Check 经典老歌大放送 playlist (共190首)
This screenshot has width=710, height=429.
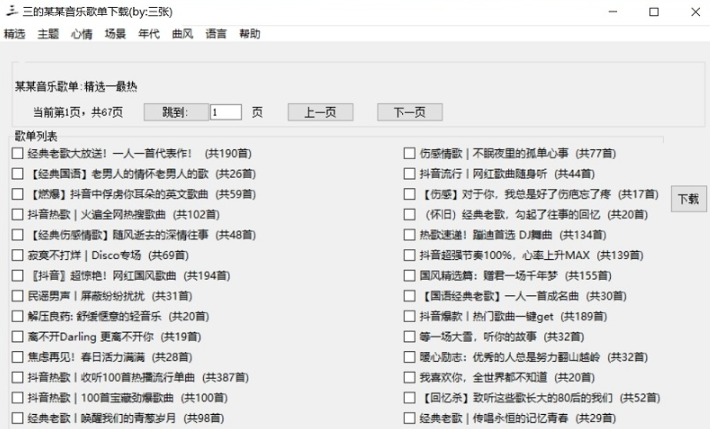(18, 153)
